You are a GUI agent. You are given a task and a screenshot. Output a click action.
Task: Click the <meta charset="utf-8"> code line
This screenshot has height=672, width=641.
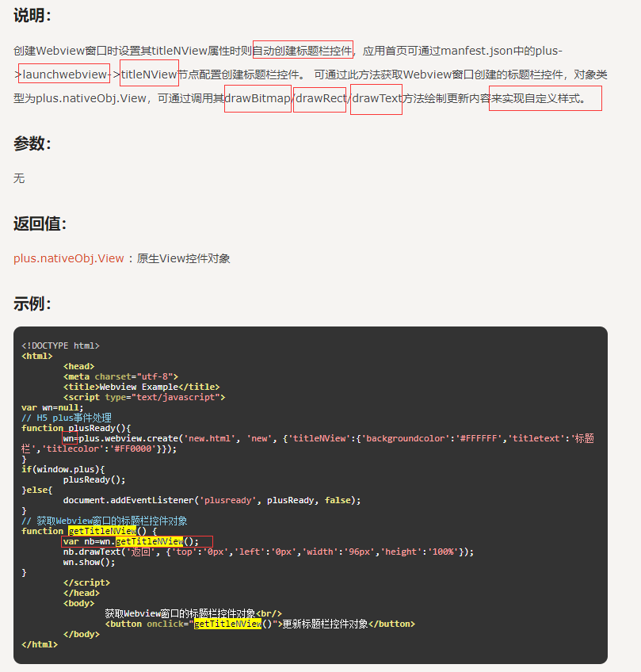pos(120,376)
